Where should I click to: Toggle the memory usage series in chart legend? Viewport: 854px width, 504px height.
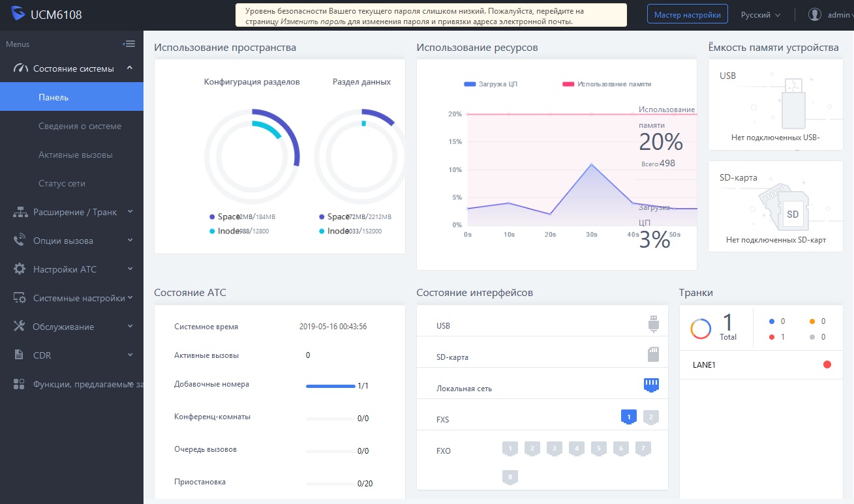[x=606, y=84]
